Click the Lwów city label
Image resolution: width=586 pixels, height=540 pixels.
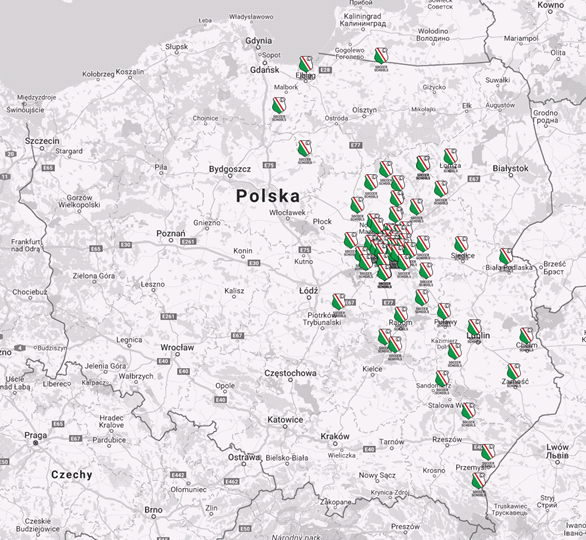click(x=558, y=447)
